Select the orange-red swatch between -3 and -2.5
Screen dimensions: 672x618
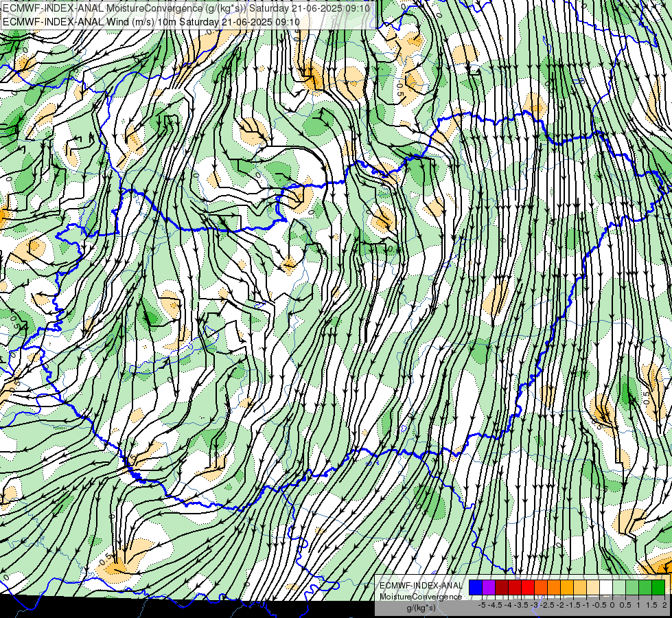point(541,588)
